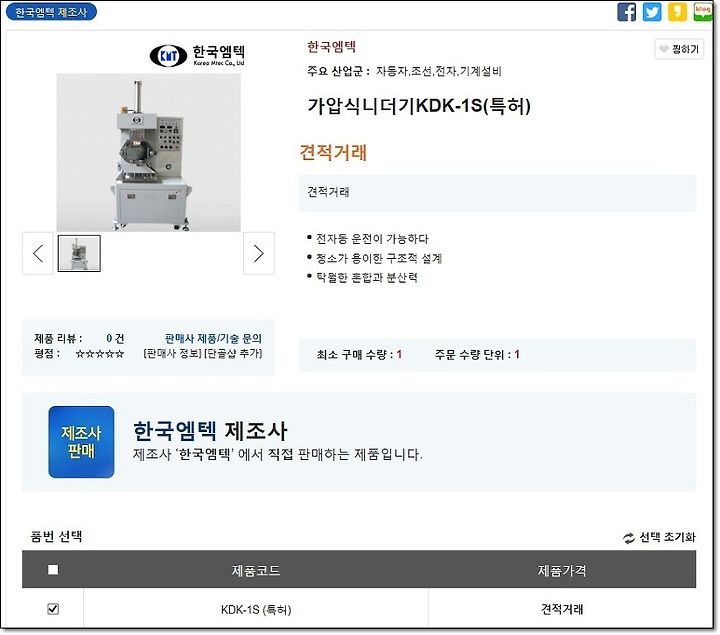This screenshot has width=720, height=635.
Task: Share to Naver blog icon
Action: tap(702, 12)
